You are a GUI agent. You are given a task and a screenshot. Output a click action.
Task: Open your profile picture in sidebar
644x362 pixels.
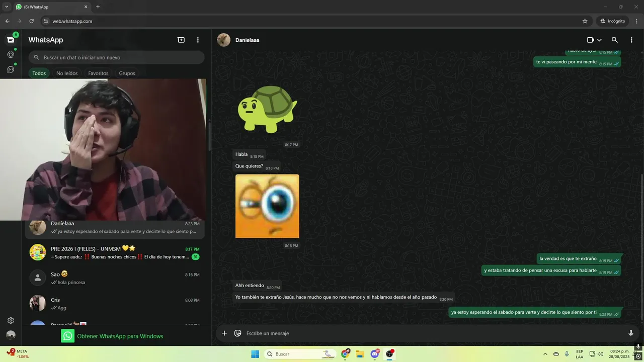click(x=11, y=335)
